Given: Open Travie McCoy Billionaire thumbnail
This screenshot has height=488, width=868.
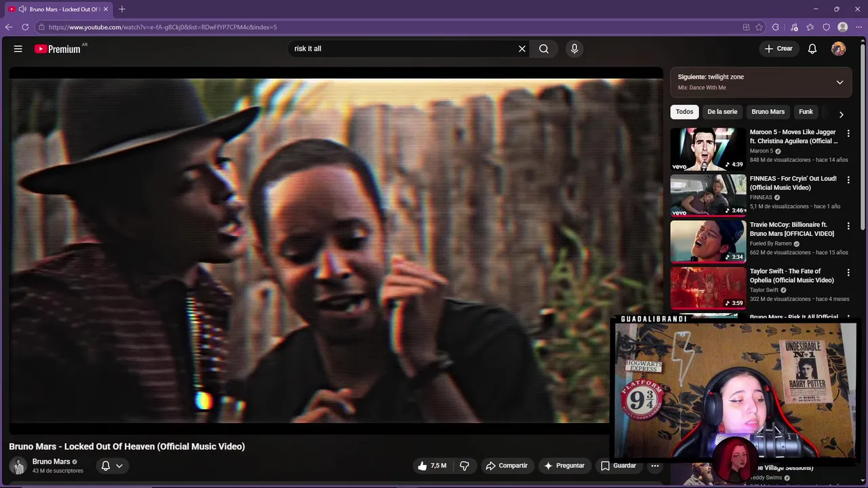Looking at the screenshot, I should click(708, 241).
